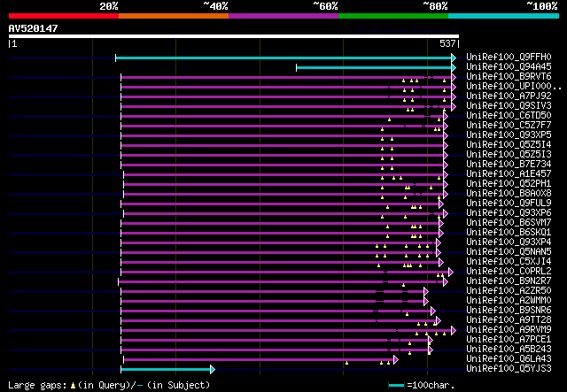
Task: Click the UniRef100_A1E457 label
Action: point(509,173)
